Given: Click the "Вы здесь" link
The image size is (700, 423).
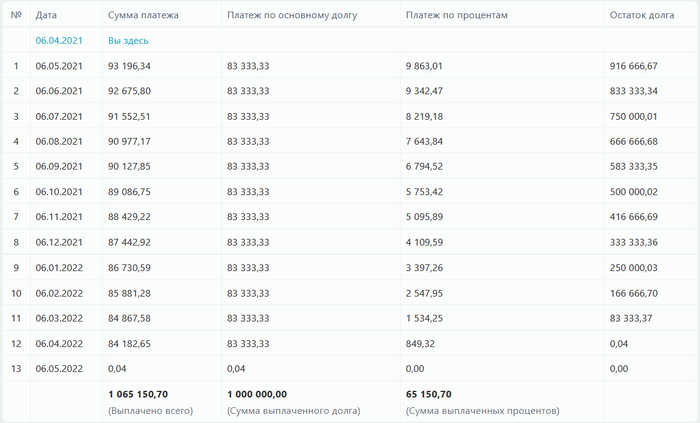Looking at the screenshot, I should click(x=128, y=40).
